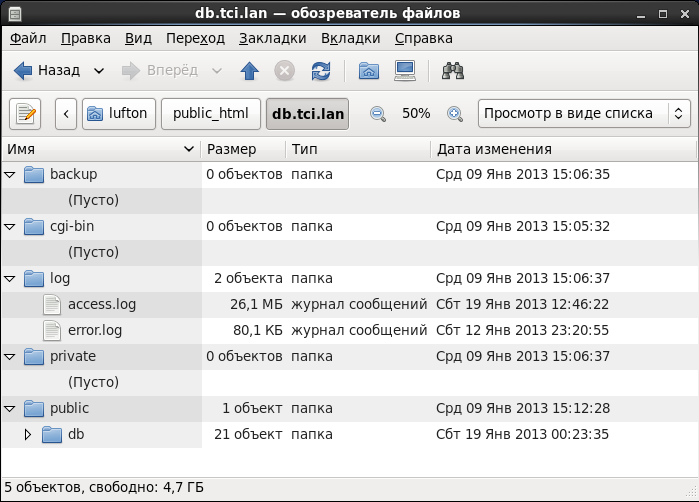The image size is (699, 502).
Task: Click (Пусто) under backup folder
Action: pos(94,200)
